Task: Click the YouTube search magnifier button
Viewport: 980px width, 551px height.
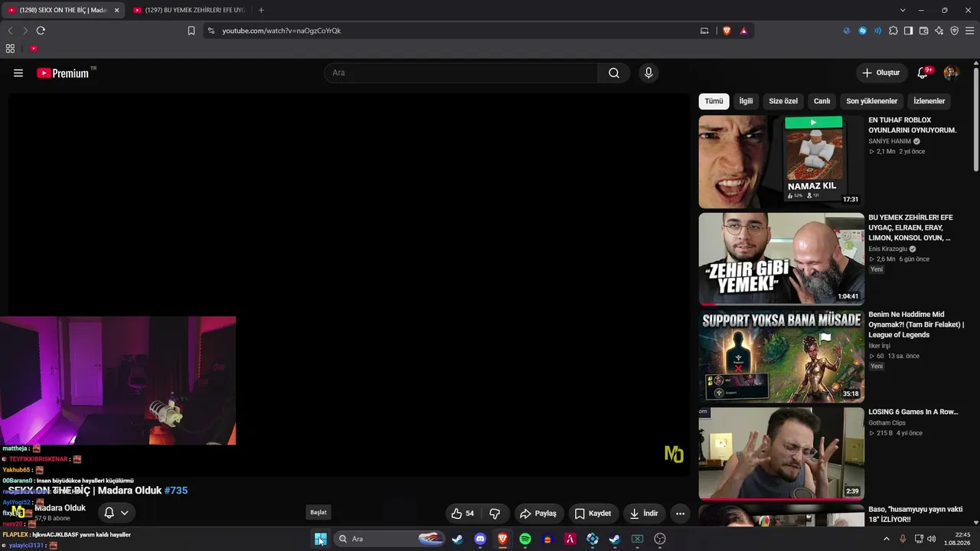Action: tap(614, 73)
